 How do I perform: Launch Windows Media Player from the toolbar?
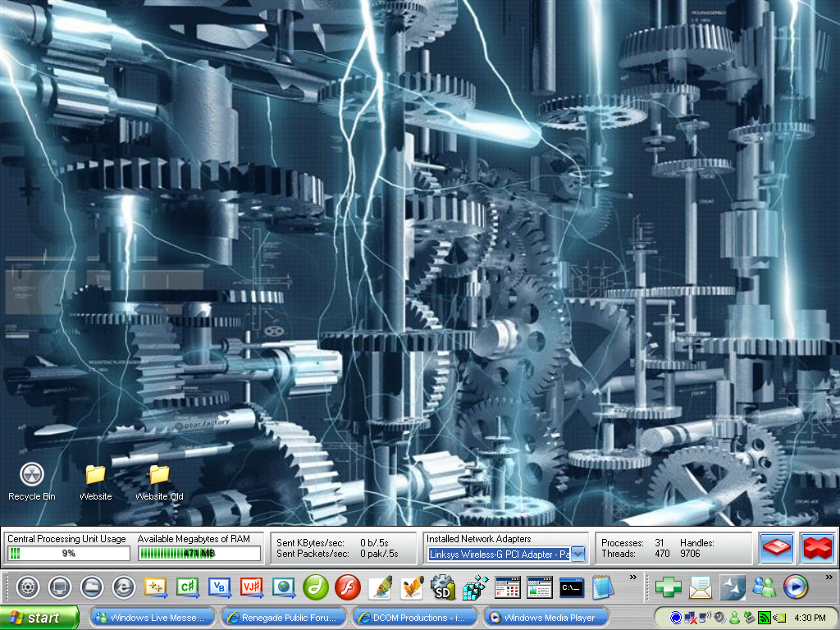point(795,587)
